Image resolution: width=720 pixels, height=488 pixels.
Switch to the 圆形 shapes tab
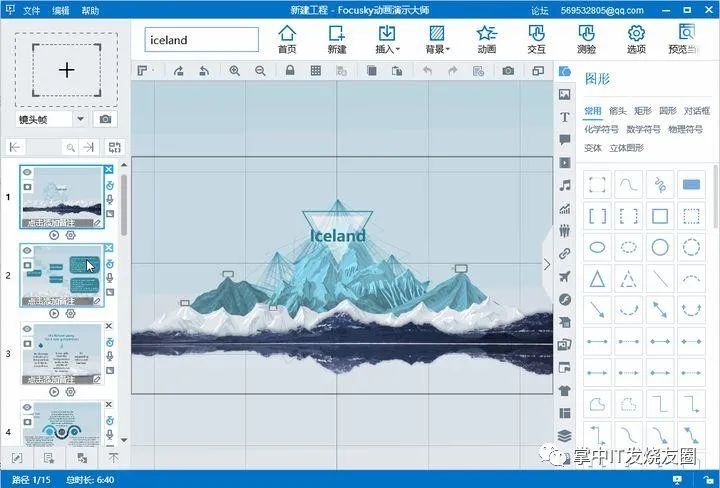tap(668, 111)
